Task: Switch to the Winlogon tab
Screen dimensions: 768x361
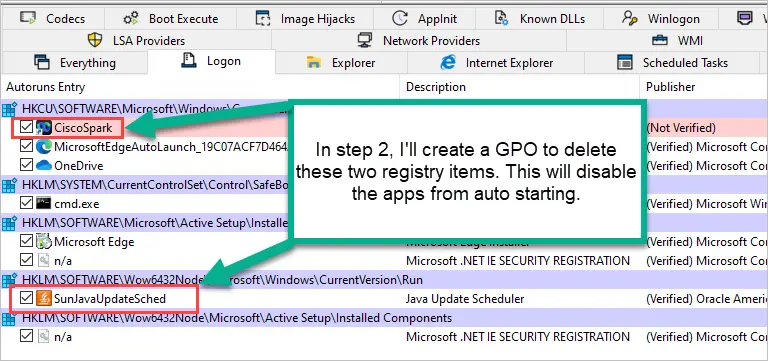Action: [660, 19]
